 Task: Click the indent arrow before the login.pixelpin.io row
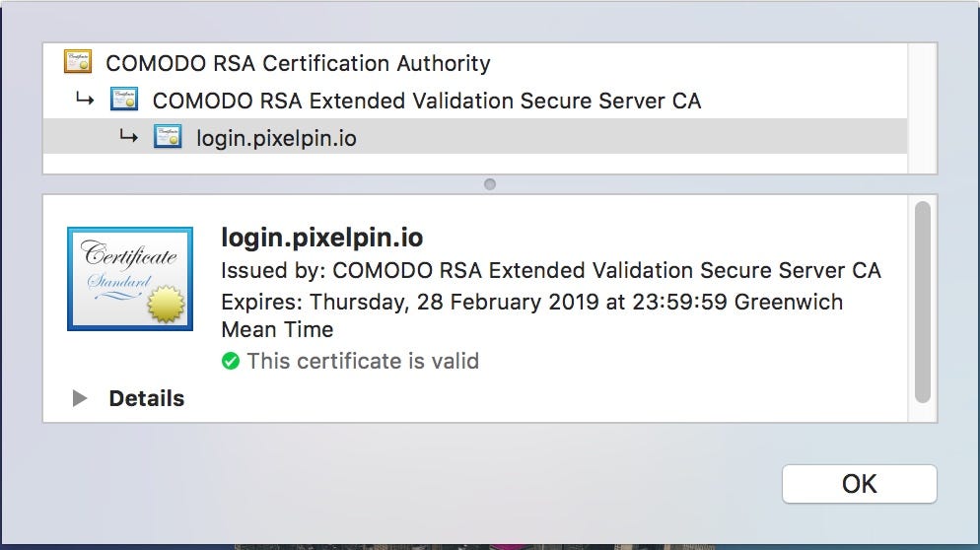tap(129, 136)
